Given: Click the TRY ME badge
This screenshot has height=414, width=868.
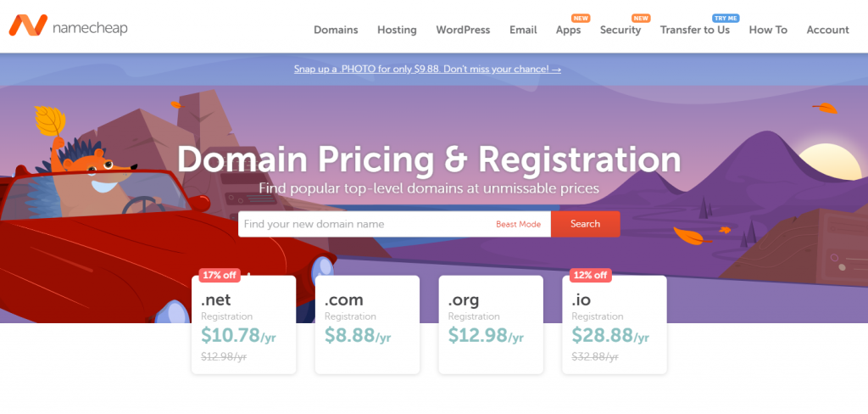Looking at the screenshot, I should 726,19.
